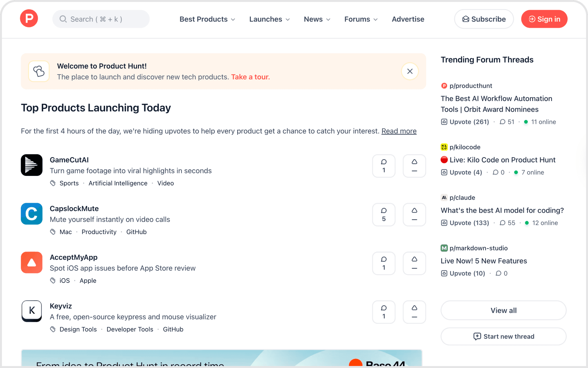The width and height of the screenshot is (588, 368).
Task: Select the Developer Tools tag
Action: click(x=130, y=329)
